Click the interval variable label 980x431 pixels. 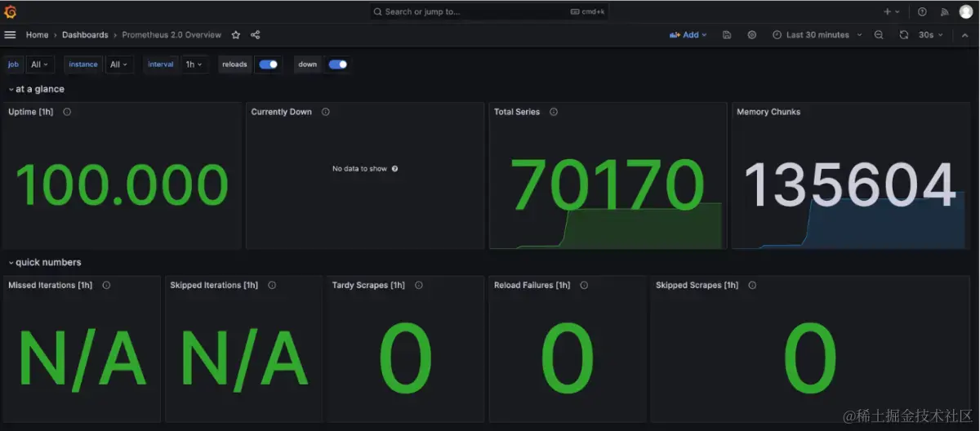(x=161, y=64)
